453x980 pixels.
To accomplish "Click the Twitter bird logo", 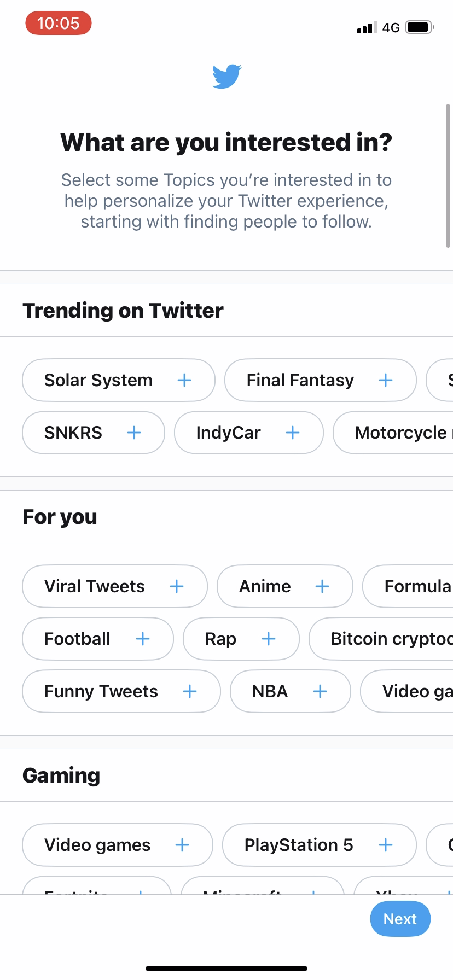I will coord(225,77).
